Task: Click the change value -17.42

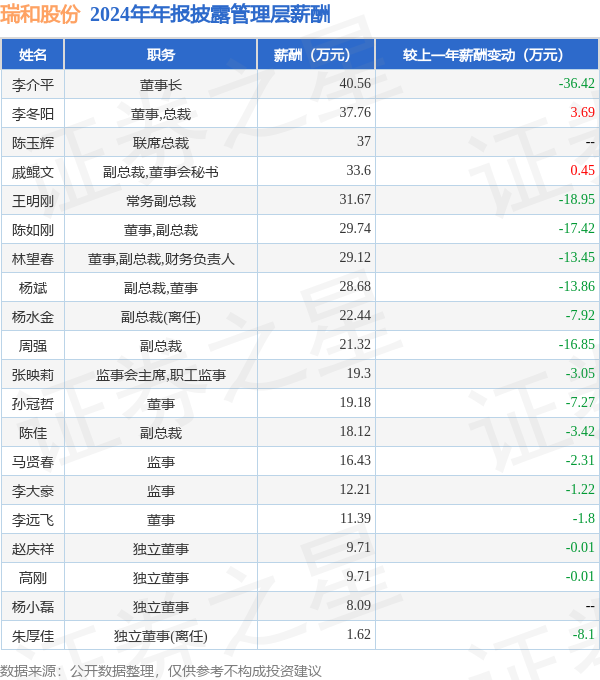Action: [x=577, y=228]
